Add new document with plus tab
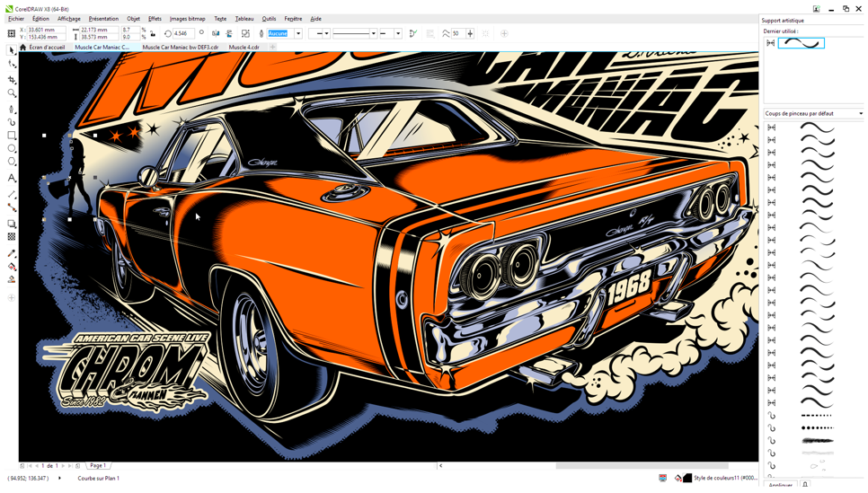Viewport: 868px width, 493px height. [272, 48]
